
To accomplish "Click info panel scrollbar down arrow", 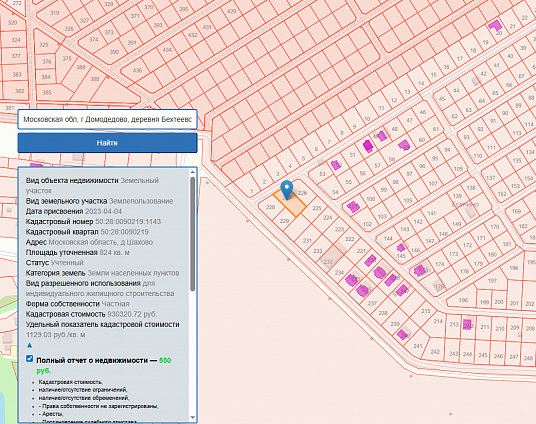I will click(192, 418).
